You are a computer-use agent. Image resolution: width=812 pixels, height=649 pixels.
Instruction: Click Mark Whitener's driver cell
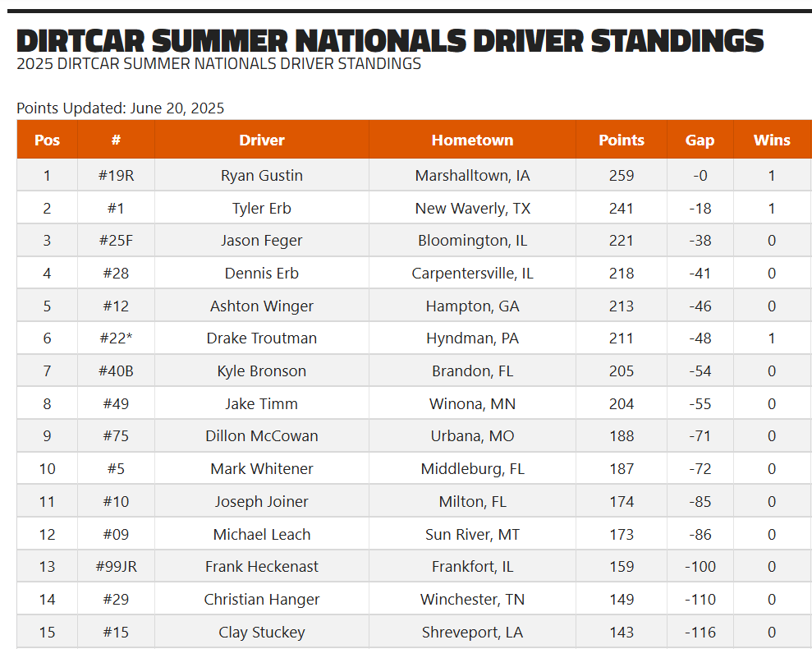(x=262, y=468)
